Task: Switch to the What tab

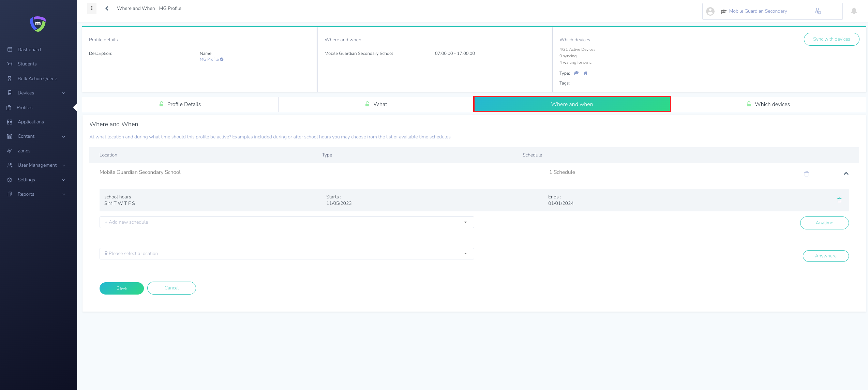Action: pos(376,104)
